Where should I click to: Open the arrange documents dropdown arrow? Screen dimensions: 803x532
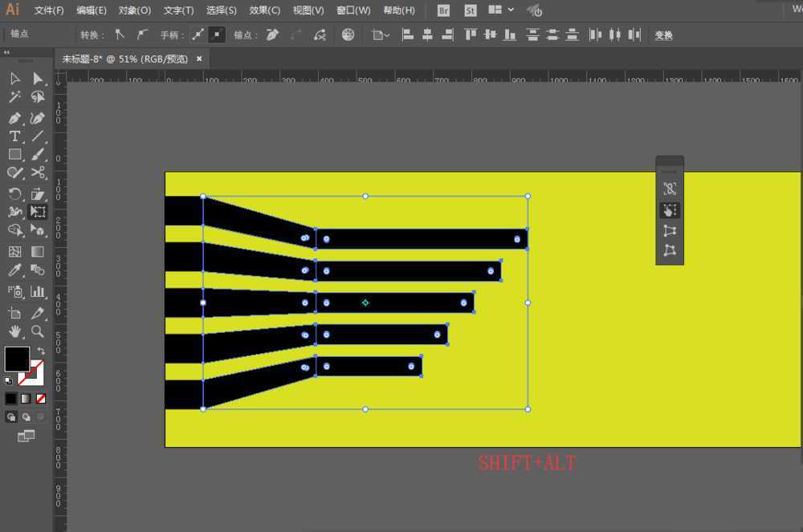click(511, 10)
